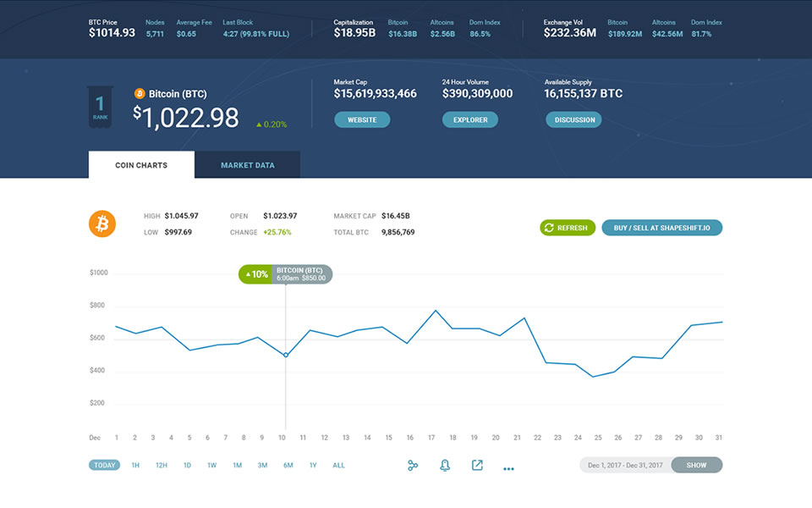This screenshot has height=508, width=812.
Task: Click the Rank 1 ribbon badge
Action: point(100,107)
